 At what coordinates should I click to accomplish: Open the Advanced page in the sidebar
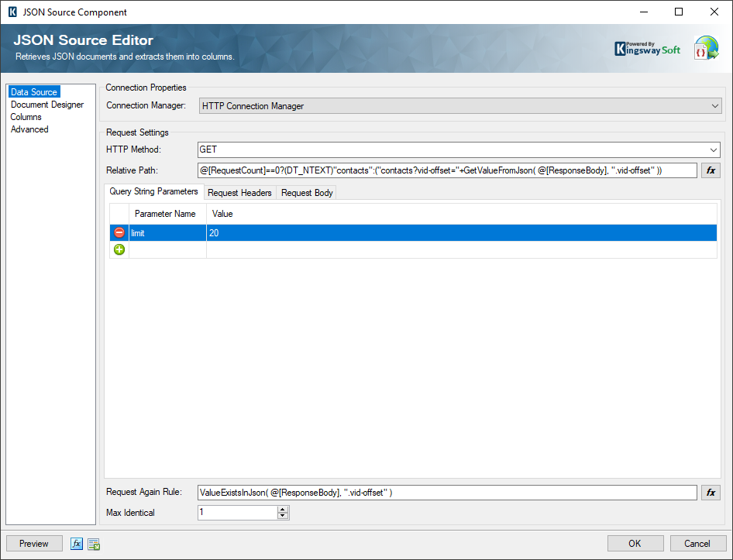click(x=29, y=129)
